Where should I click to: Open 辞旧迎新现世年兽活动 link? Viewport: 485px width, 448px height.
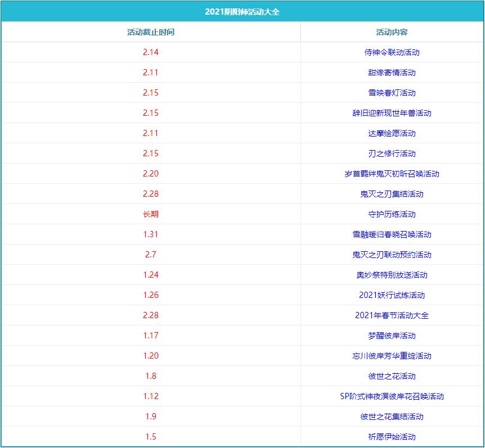point(392,113)
